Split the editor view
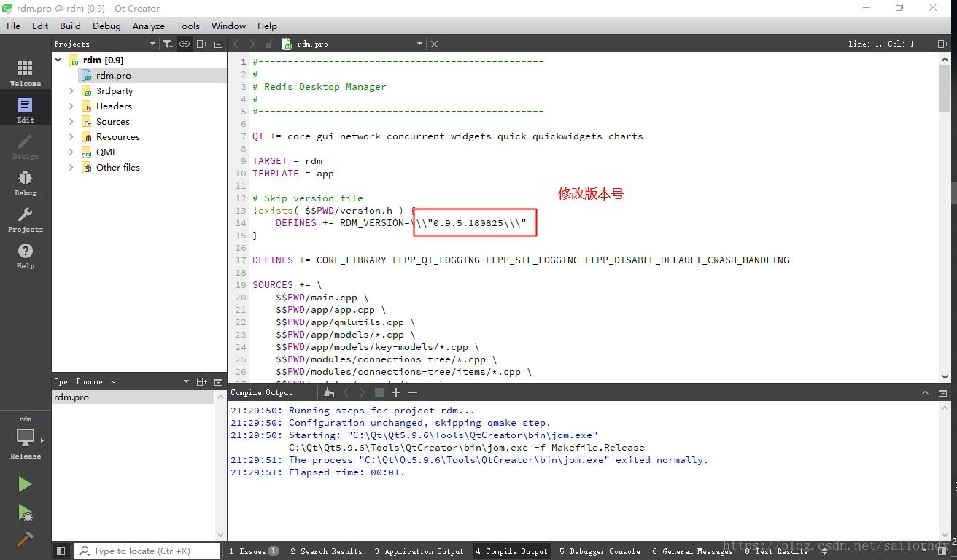Viewport: 957px width, 560px height. [x=942, y=44]
